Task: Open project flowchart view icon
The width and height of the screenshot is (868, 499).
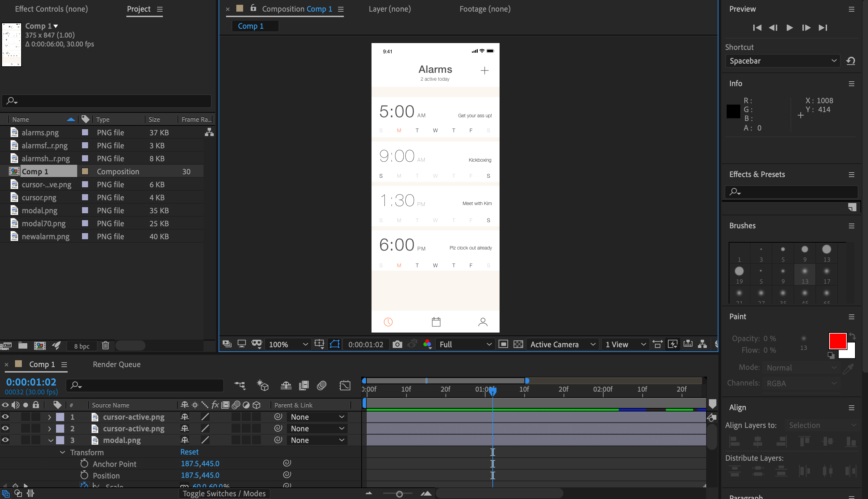Action: click(x=209, y=132)
